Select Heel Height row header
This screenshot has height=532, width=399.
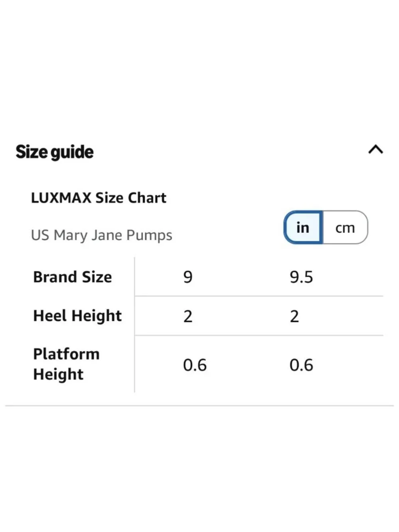pos(77,316)
